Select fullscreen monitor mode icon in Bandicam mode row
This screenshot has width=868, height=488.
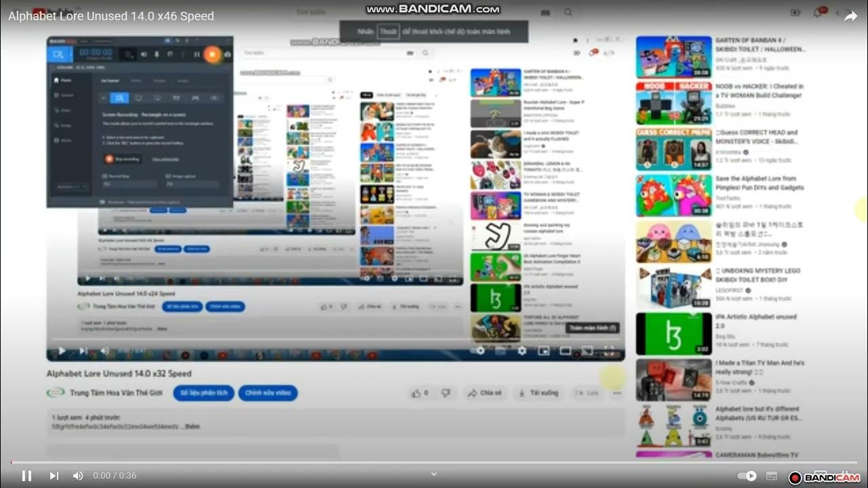138,98
